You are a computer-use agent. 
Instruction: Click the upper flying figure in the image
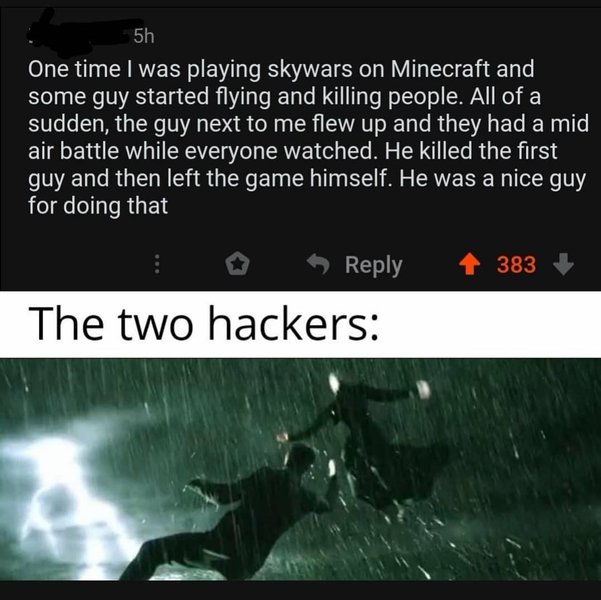pos(379,437)
